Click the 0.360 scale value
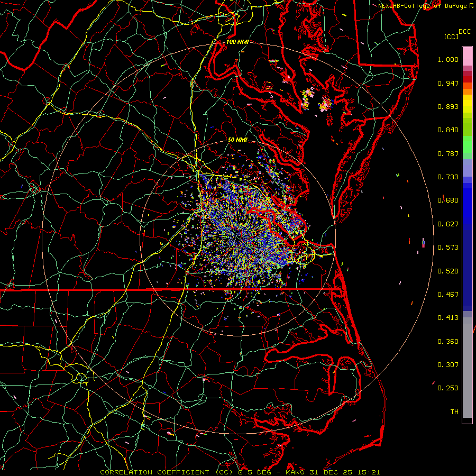The height and width of the screenshot is (476, 476). [x=448, y=342]
